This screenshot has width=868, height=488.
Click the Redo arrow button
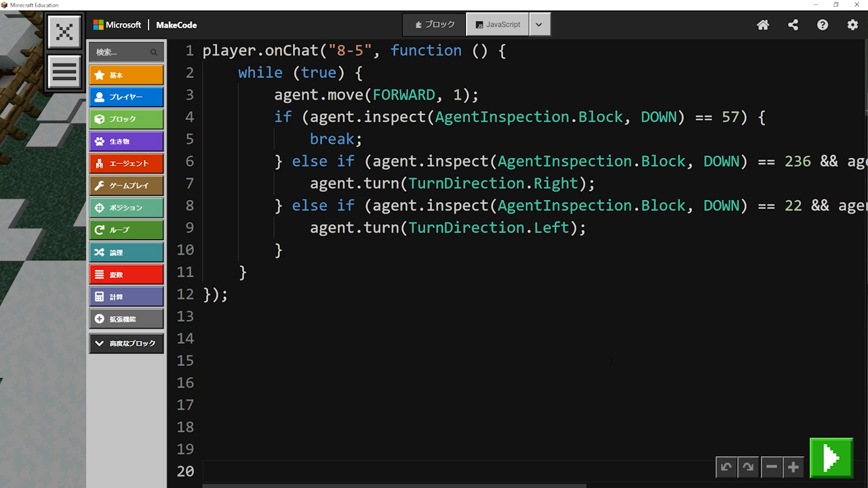pos(748,467)
